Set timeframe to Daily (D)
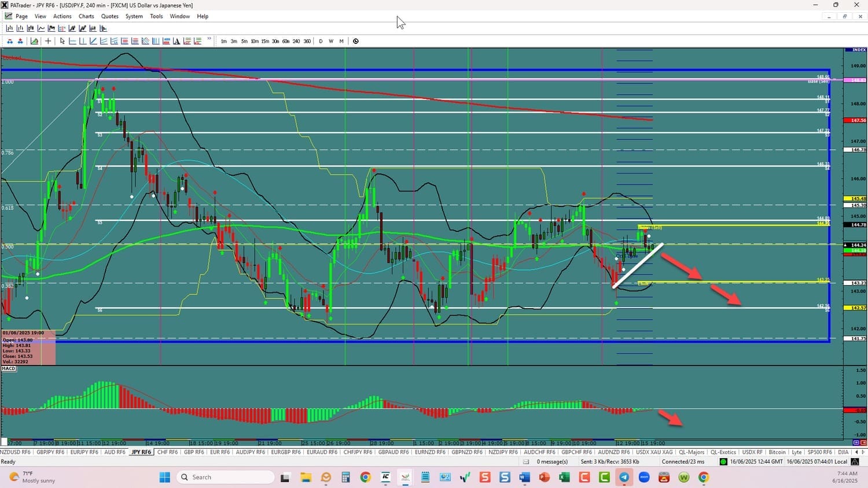Image resolution: width=868 pixels, height=488 pixels. pyautogui.click(x=321, y=41)
